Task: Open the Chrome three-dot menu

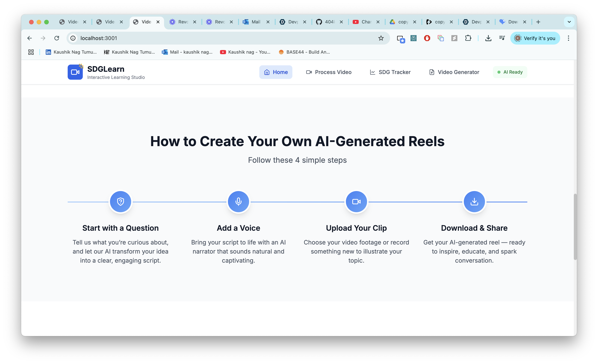Action: click(568, 38)
